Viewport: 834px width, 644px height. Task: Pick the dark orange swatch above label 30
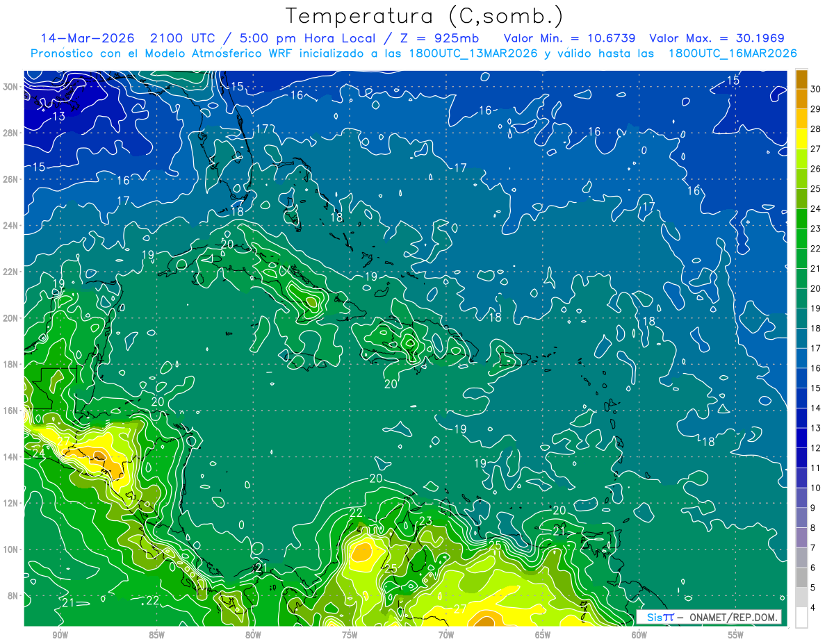pos(801,79)
